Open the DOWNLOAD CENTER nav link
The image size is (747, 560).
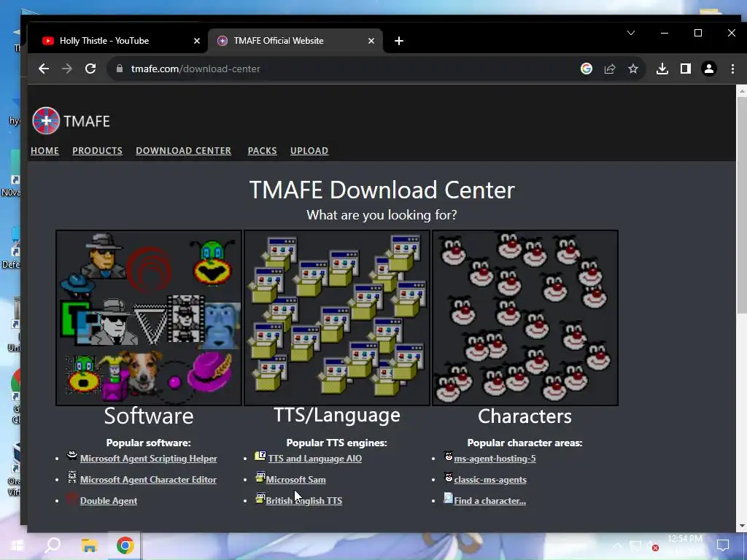tap(183, 150)
